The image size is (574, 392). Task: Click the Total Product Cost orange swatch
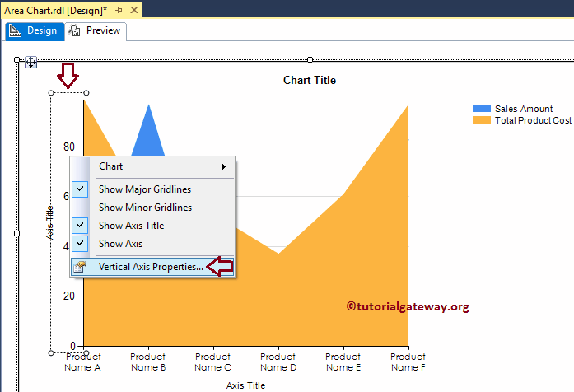point(481,120)
